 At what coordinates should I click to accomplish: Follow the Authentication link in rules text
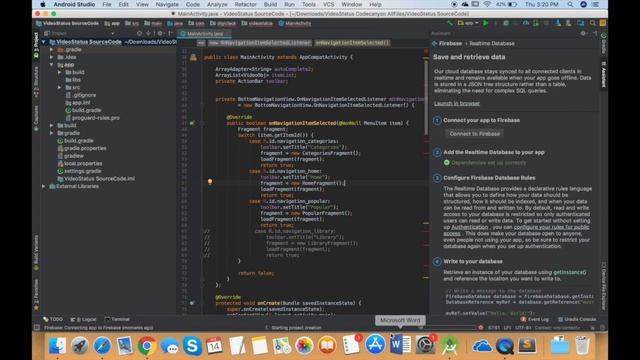(x=469, y=227)
